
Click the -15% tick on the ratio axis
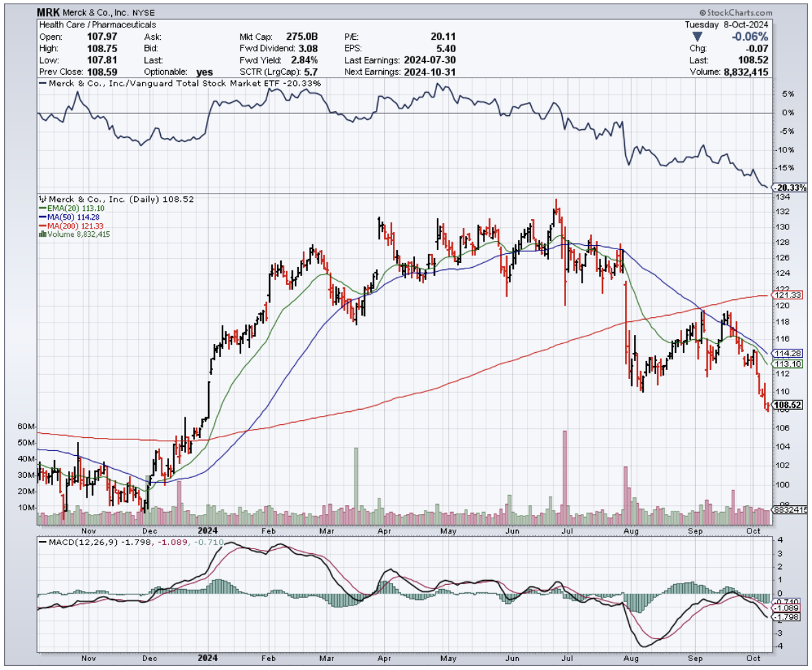tap(786, 168)
